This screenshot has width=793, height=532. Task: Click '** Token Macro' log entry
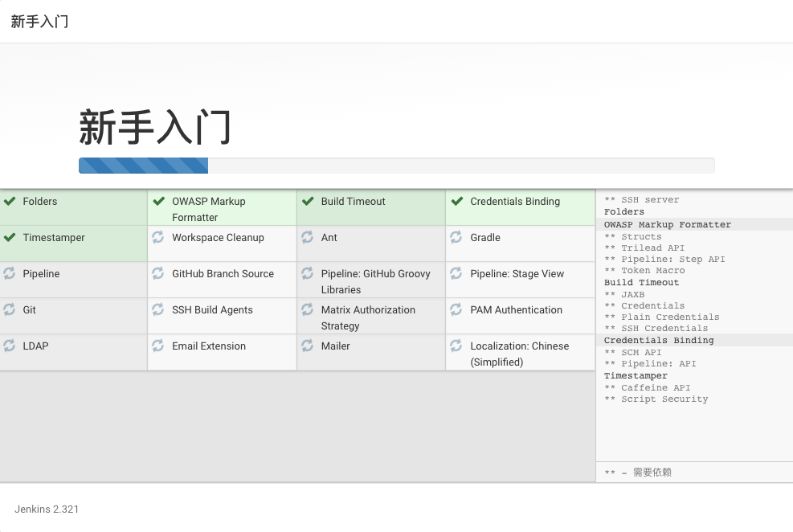pos(645,270)
